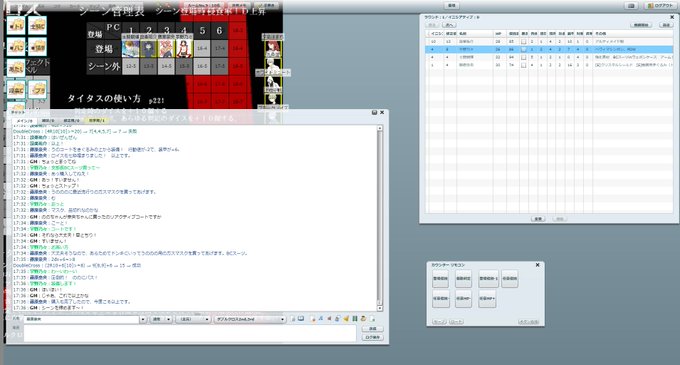Toggle checkbox in the first initiative row
Screen dimensions: 680x365
pyautogui.click(x=523, y=42)
